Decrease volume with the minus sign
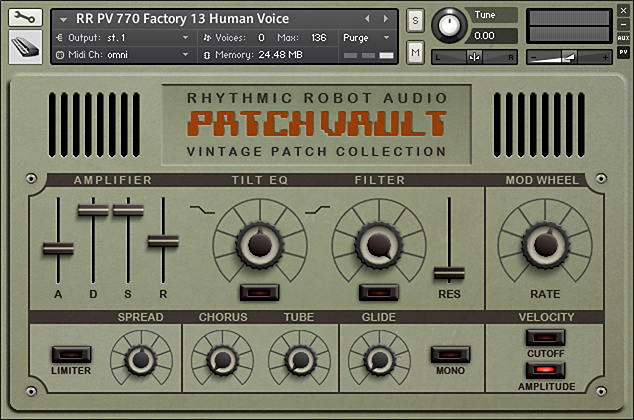Screen dimensions: 634x420 (533, 57)
